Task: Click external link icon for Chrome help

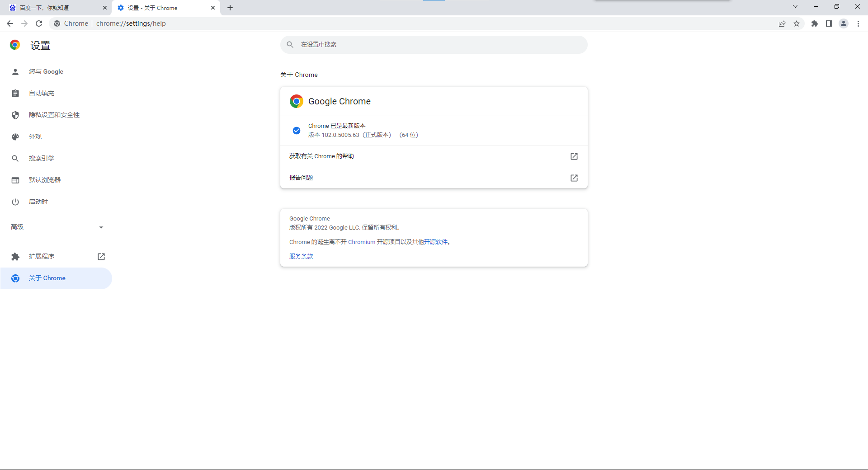Action: pyautogui.click(x=574, y=156)
